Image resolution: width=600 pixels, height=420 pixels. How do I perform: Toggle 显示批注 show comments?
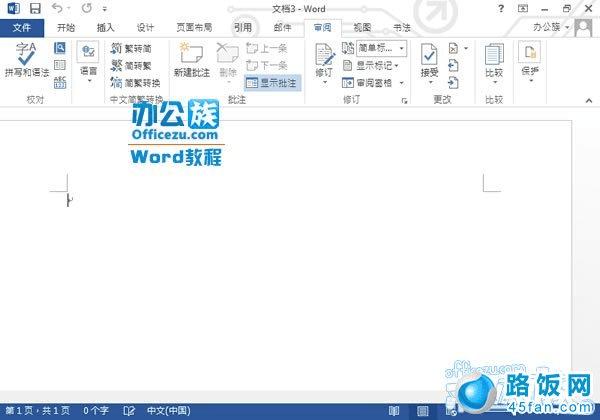272,83
